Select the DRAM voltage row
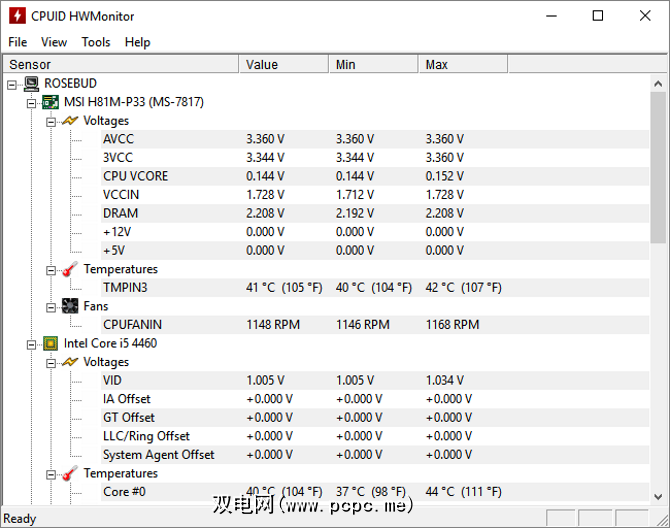This screenshot has width=670, height=528. (x=375, y=213)
